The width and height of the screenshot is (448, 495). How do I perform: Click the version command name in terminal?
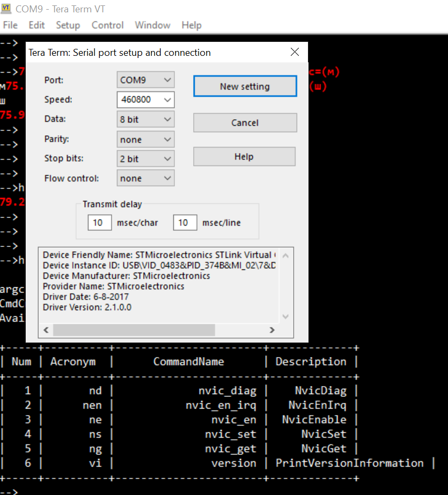click(234, 463)
